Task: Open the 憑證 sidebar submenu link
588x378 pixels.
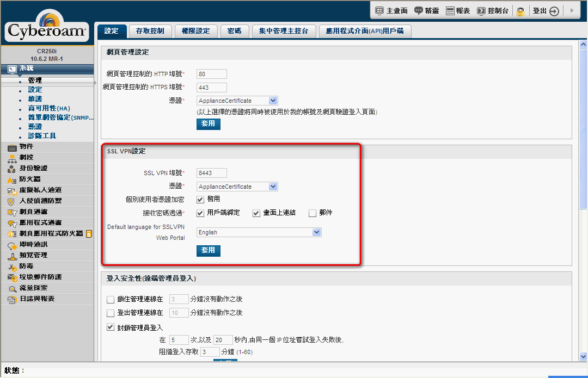Action: pos(35,127)
